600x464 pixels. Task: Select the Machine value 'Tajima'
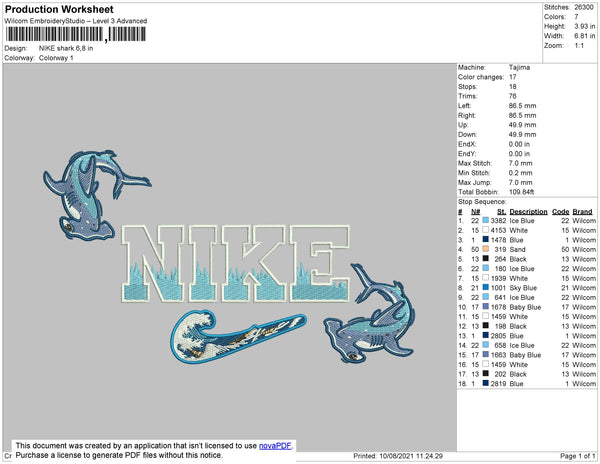519,67
